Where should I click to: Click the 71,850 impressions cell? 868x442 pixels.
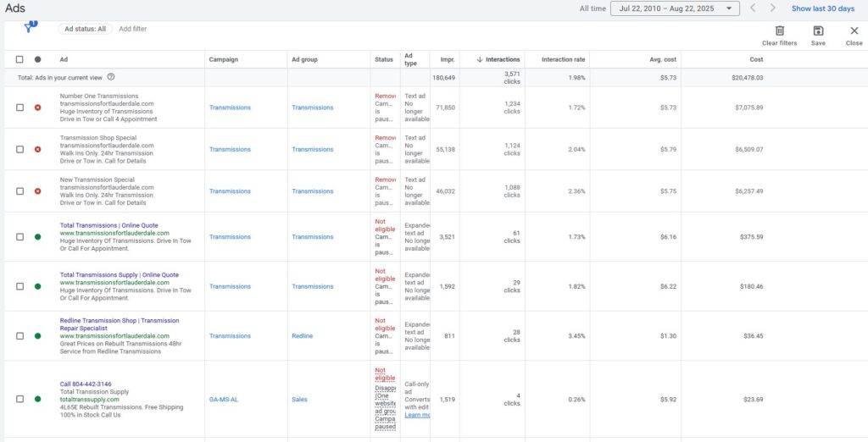point(446,108)
